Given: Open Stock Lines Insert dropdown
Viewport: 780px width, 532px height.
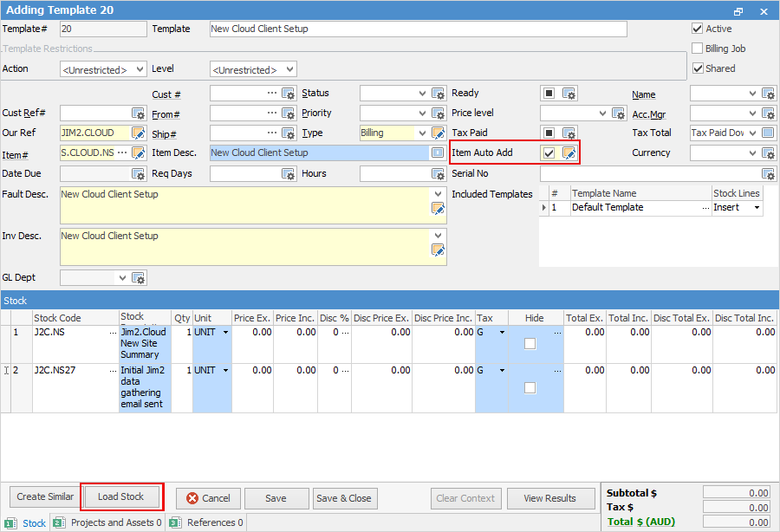Looking at the screenshot, I should 757,207.
